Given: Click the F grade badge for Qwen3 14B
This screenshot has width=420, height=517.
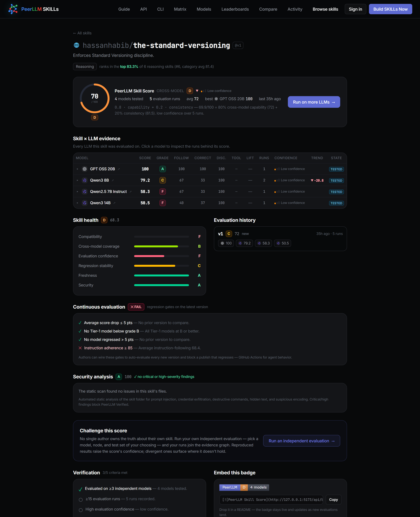Looking at the screenshot, I should point(163,203).
